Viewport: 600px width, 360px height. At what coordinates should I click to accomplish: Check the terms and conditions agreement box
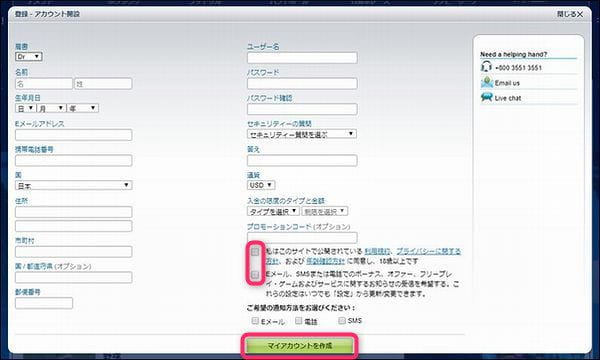click(255, 252)
